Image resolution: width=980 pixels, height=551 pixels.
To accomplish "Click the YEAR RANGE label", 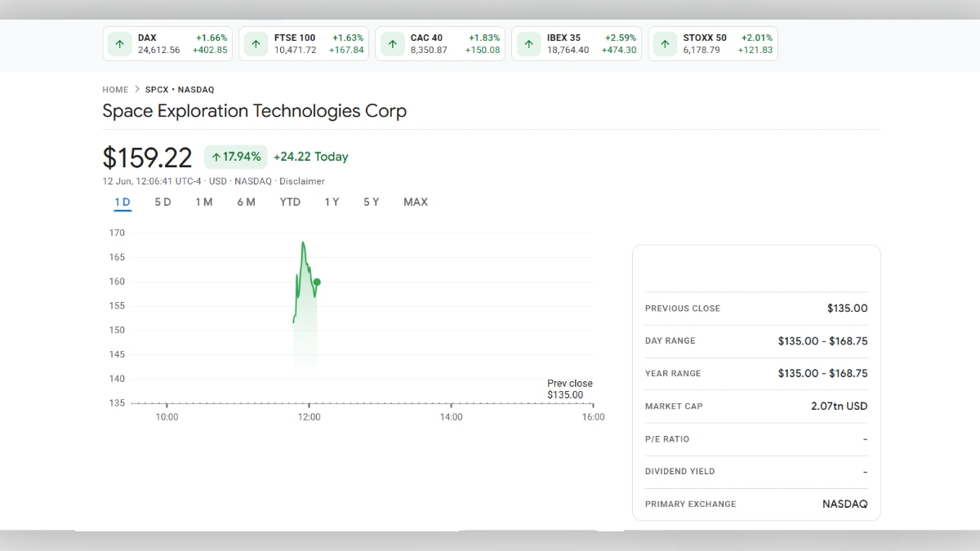I will (x=673, y=374).
